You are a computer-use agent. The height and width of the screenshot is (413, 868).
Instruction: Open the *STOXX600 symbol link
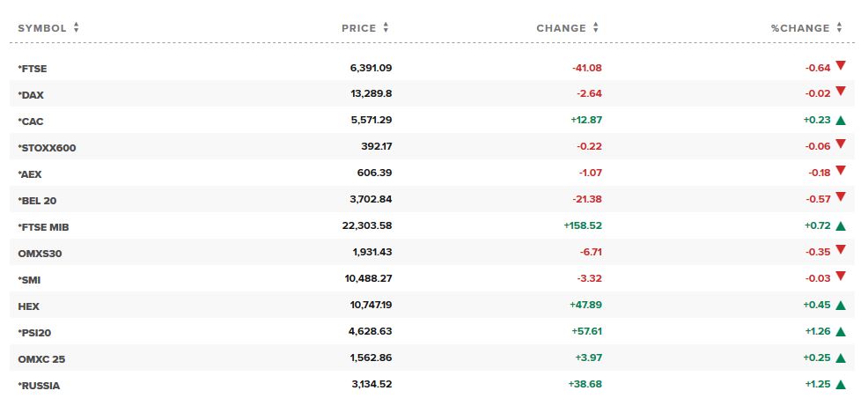[x=47, y=148]
